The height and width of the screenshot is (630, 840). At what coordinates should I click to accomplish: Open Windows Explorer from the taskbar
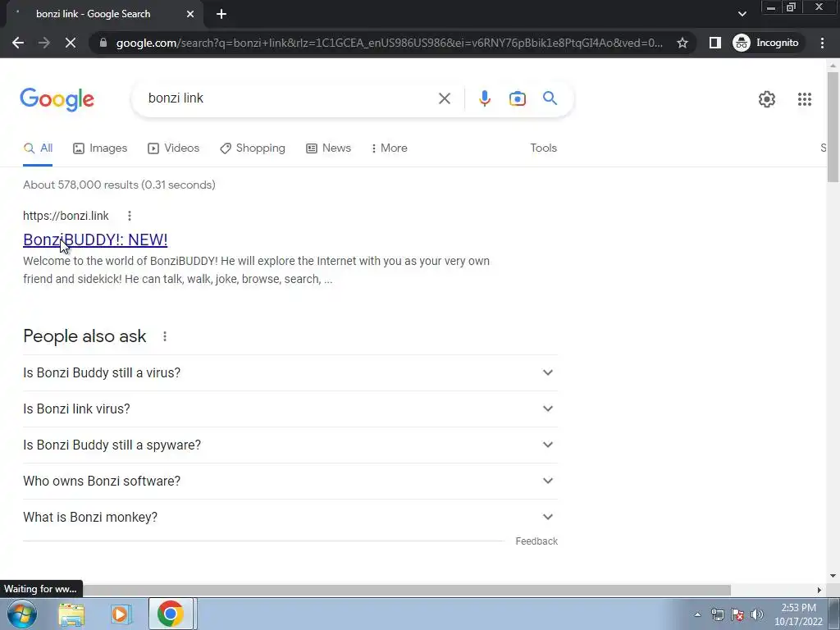point(71,614)
